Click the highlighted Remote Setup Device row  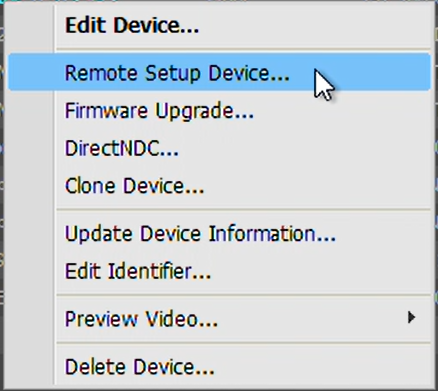pyautogui.click(x=219, y=72)
